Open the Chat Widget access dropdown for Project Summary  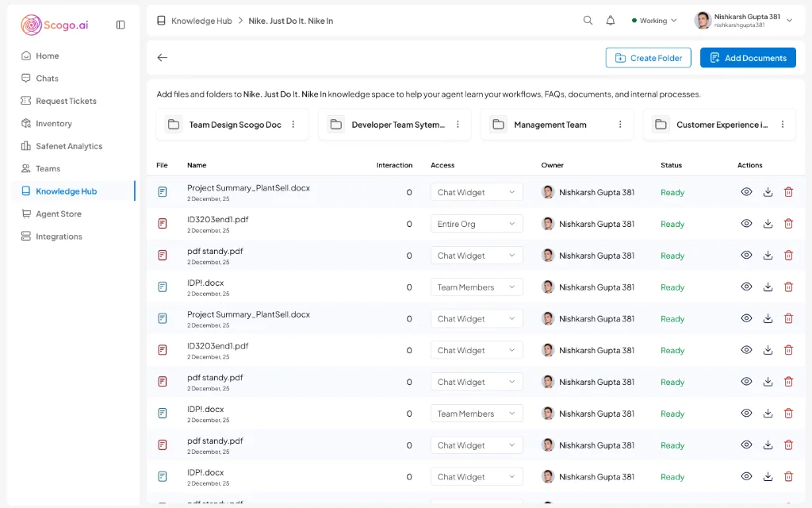click(x=476, y=191)
